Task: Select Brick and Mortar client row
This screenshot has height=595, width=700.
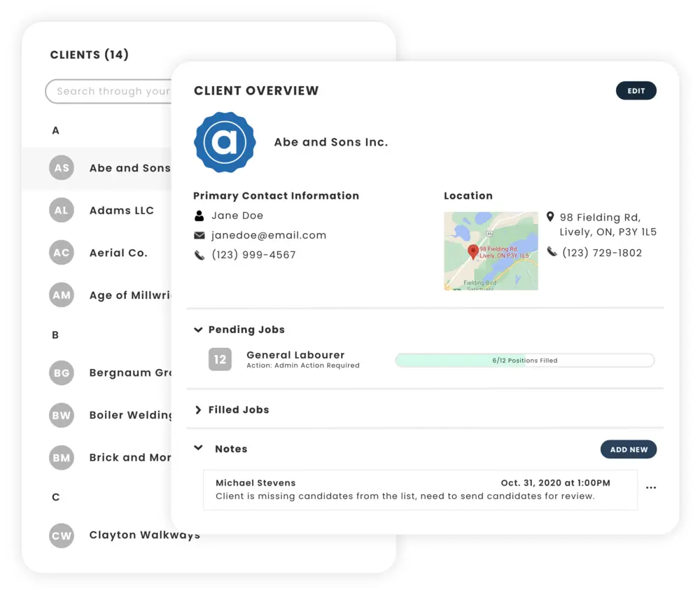Action: 97,458
